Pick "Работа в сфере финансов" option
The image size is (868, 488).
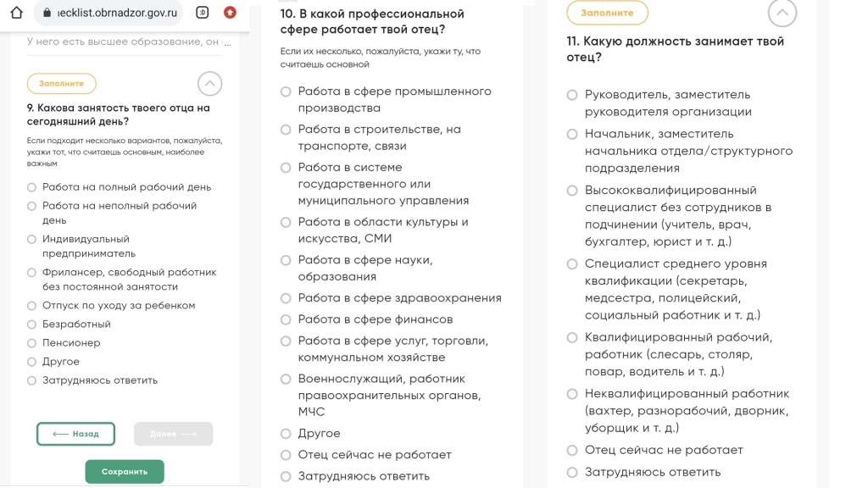pos(286,319)
